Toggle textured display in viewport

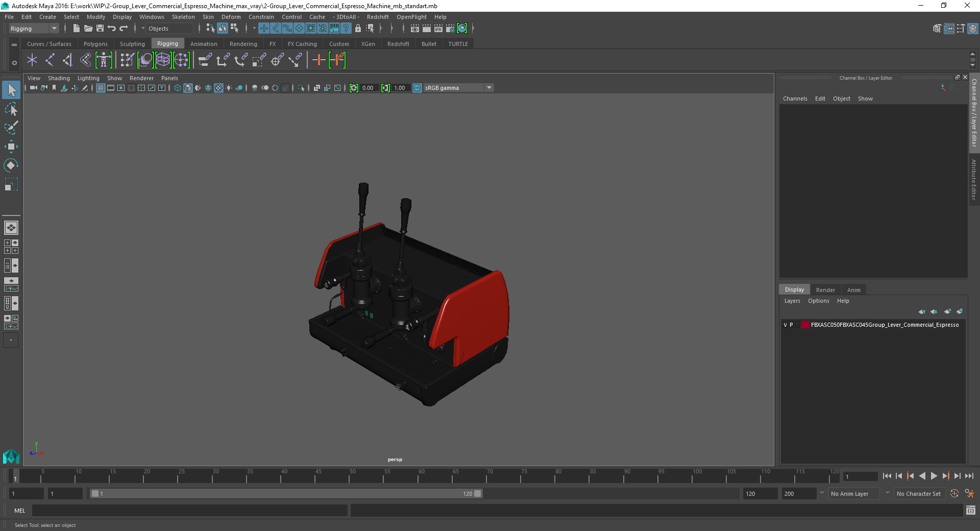218,88
